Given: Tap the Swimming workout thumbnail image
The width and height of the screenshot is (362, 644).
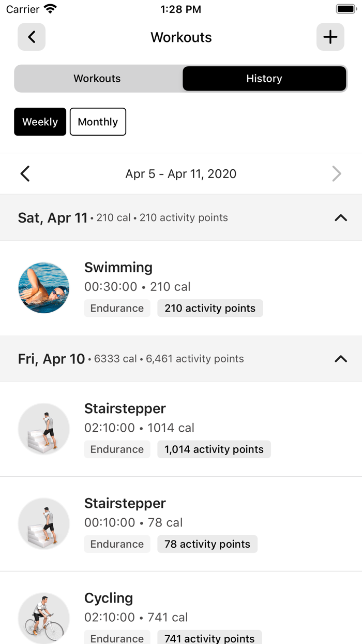Looking at the screenshot, I should coord(43,287).
